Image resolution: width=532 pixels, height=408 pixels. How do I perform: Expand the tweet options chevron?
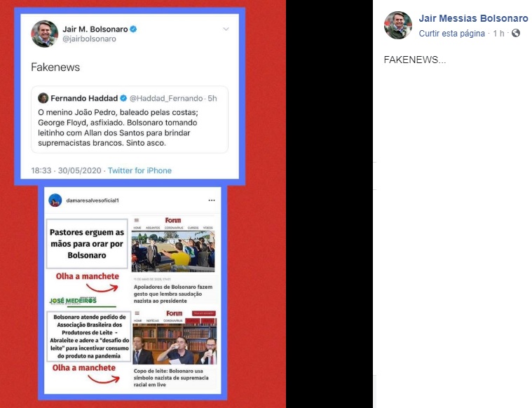point(226,29)
